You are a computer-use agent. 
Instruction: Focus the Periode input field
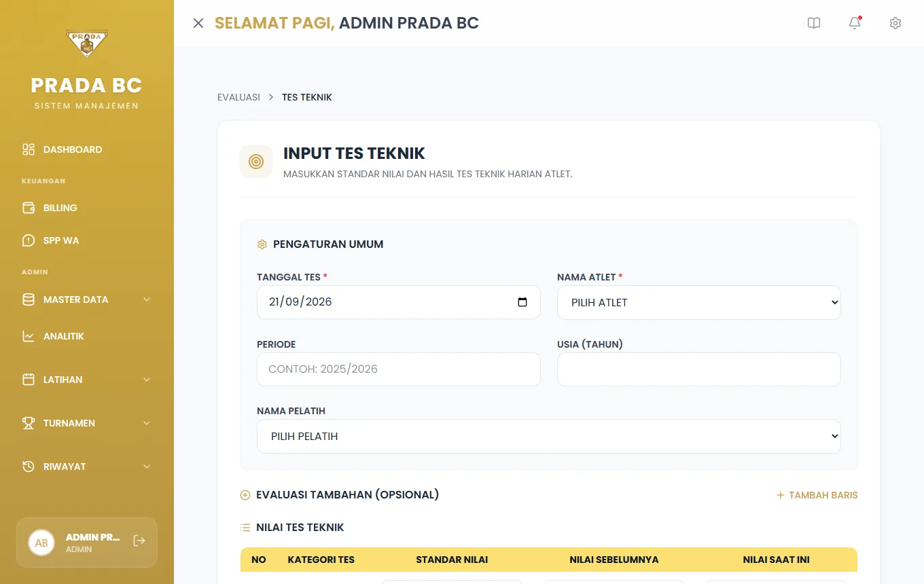coord(399,369)
